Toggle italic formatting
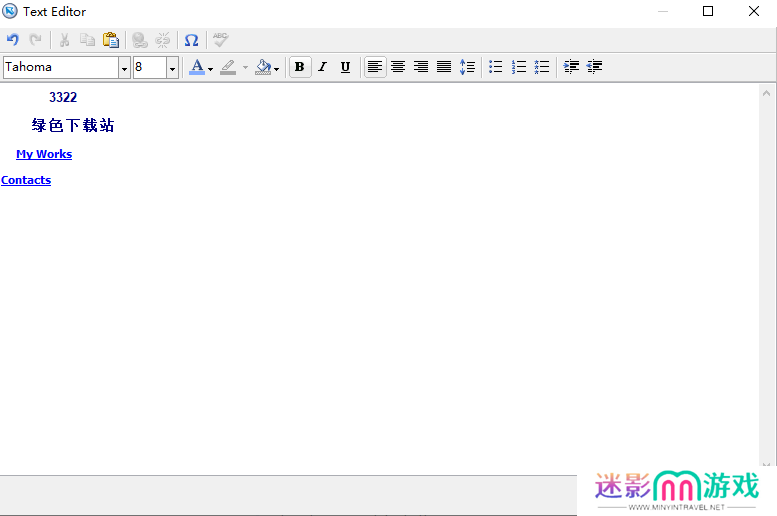Image resolution: width=777 pixels, height=516 pixels. click(323, 66)
